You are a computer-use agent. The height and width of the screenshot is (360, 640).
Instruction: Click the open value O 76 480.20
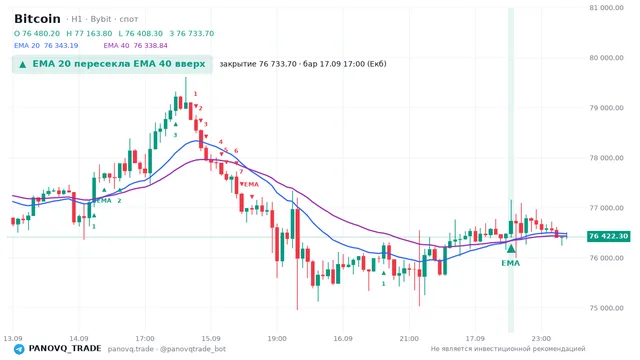tap(37, 33)
